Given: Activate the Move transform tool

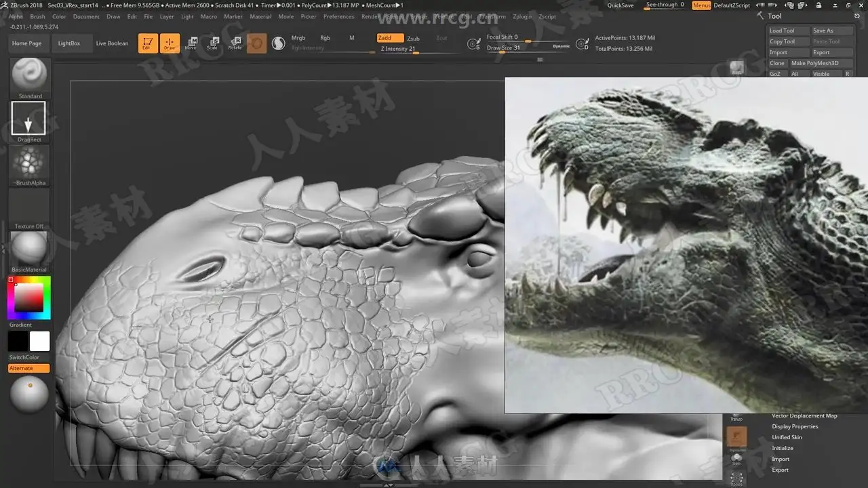Looking at the screenshot, I should (x=191, y=43).
